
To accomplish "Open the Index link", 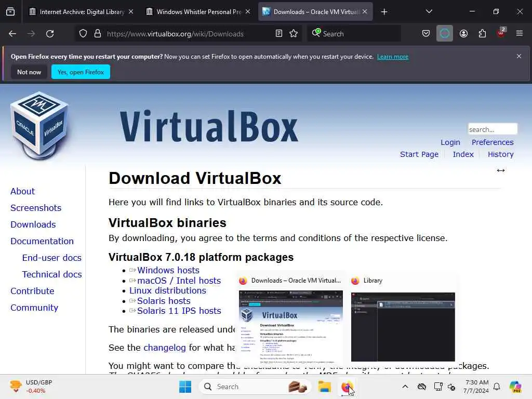I will click(463, 154).
